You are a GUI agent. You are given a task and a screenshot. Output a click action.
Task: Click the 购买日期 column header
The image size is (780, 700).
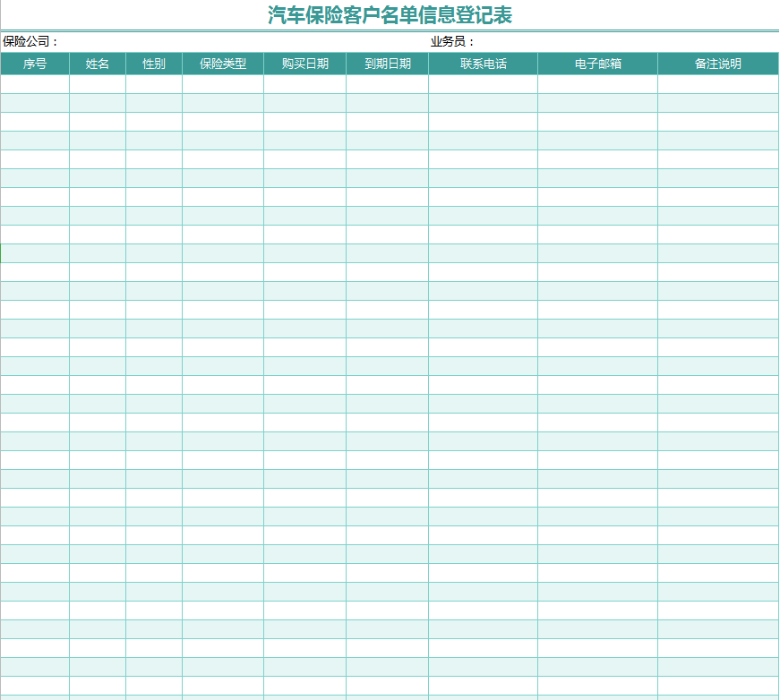point(304,64)
